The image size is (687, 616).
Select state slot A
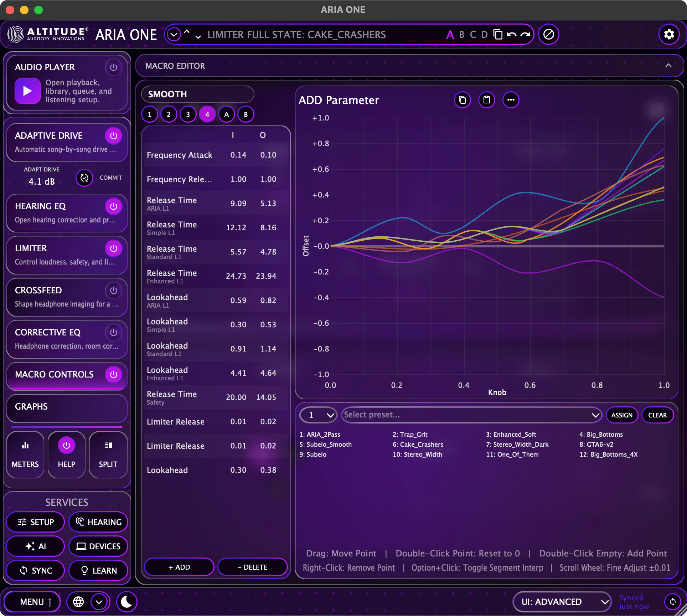(x=450, y=35)
